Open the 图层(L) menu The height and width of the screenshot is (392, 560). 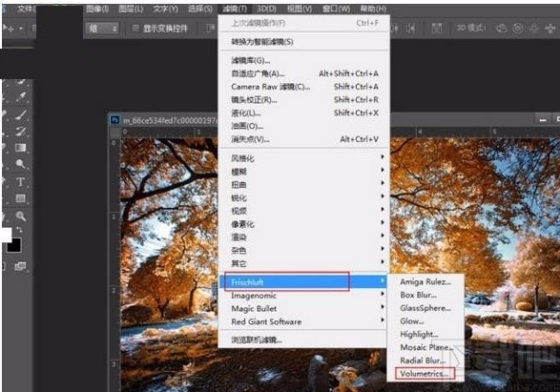[x=131, y=9]
